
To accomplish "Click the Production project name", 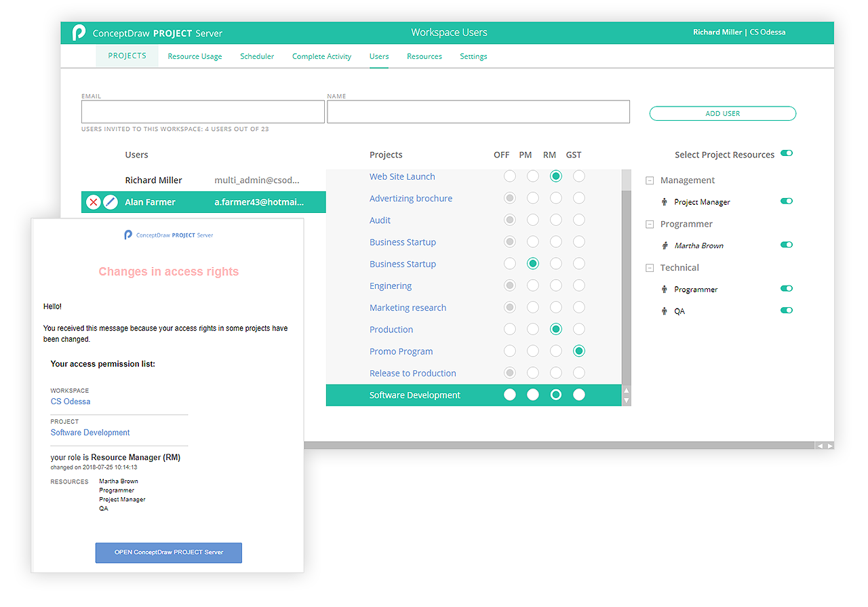I will [x=391, y=330].
